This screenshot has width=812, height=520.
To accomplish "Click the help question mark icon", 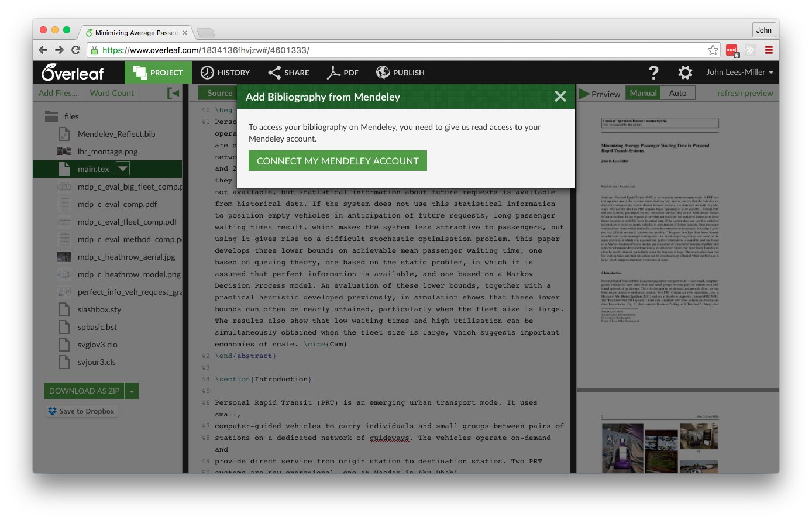I will pyautogui.click(x=654, y=73).
